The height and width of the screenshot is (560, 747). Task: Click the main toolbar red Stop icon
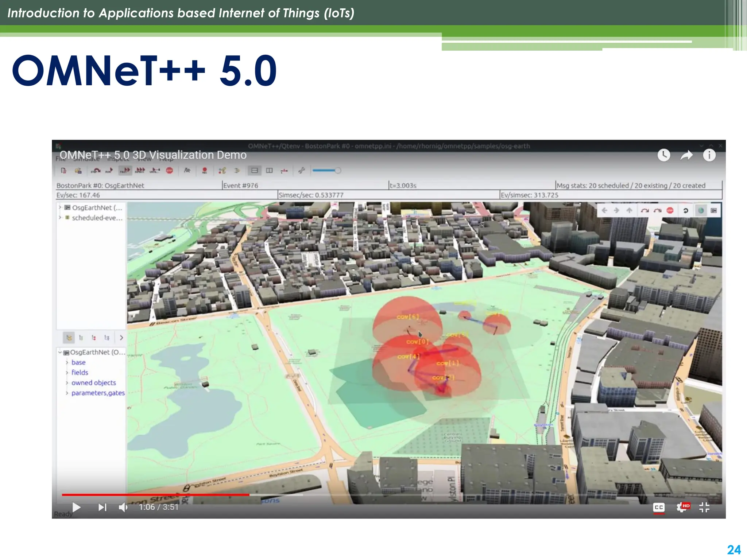coord(169,170)
